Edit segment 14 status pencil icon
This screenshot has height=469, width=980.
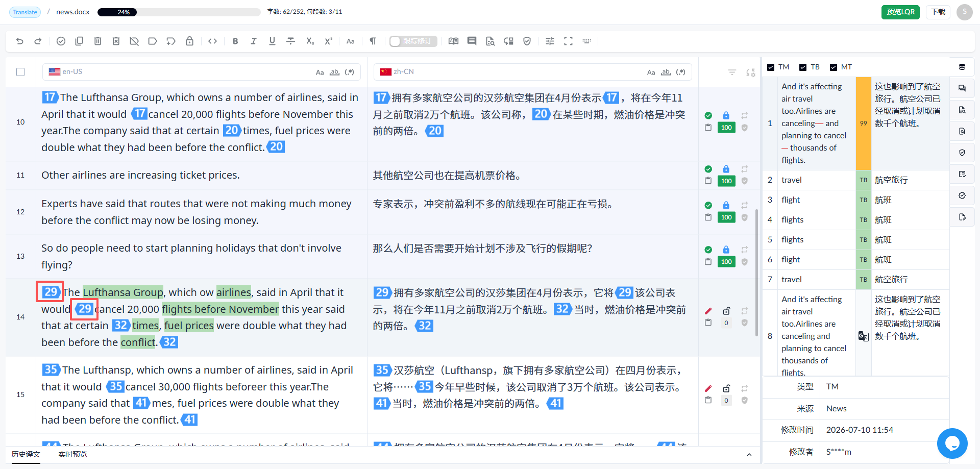pyautogui.click(x=708, y=311)
